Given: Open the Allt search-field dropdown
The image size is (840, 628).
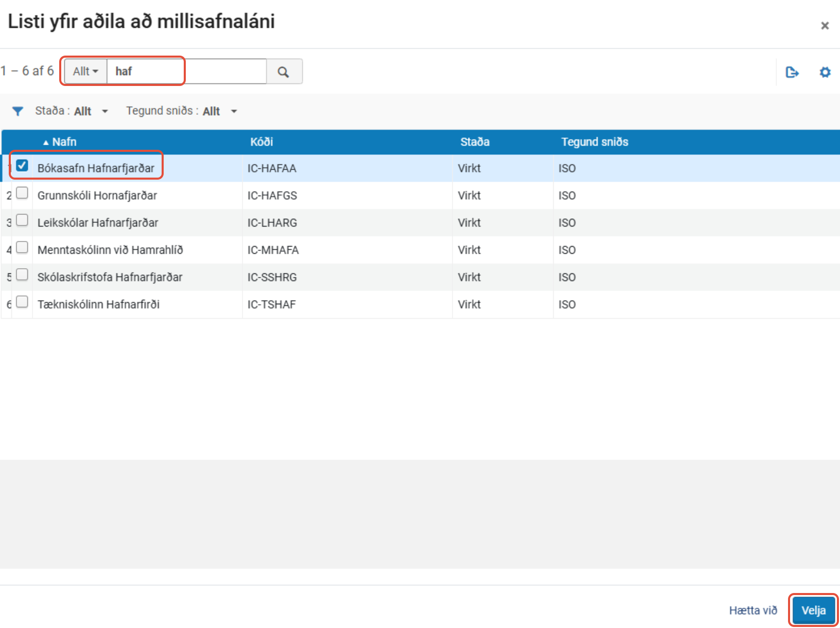Looking at the screenshot, I should coord(85,72).
